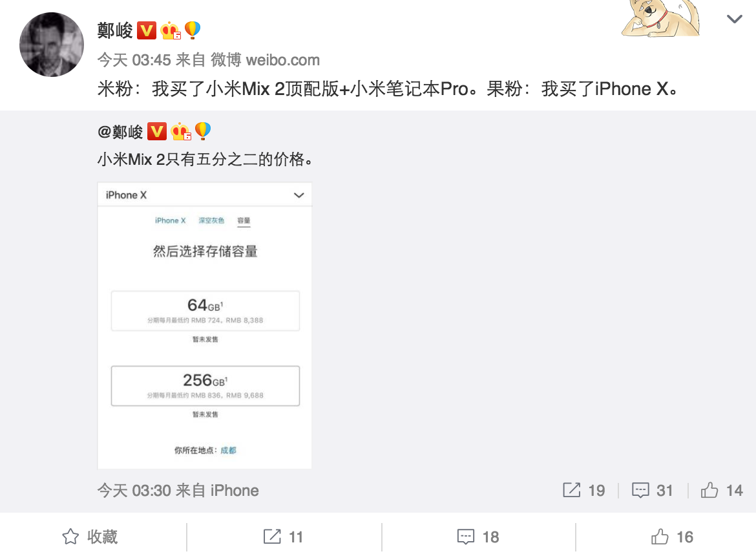Viewport: 756px width, 556px height.
Task: Open 鄭峻's profile avatar photo
Action: point(52,45)
